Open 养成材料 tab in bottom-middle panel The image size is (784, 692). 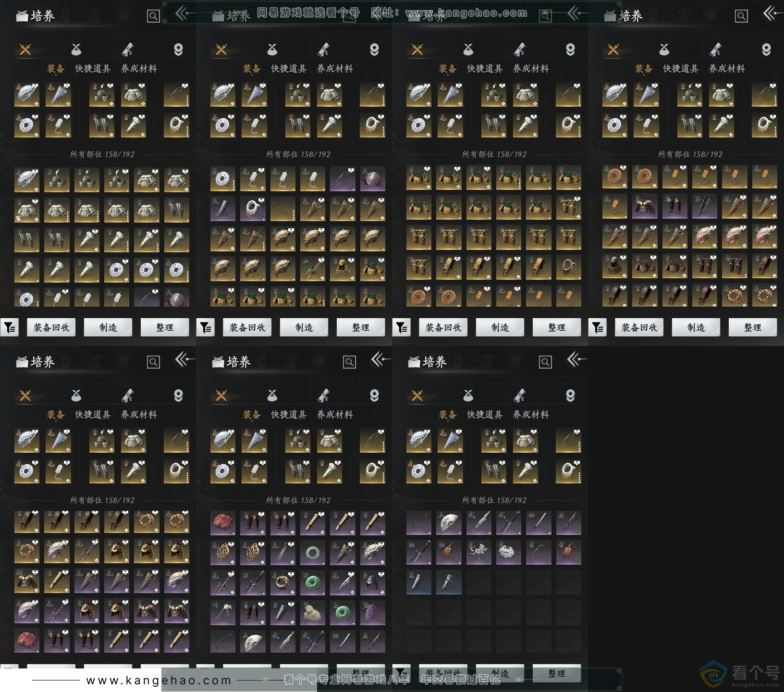pos(335,415)
